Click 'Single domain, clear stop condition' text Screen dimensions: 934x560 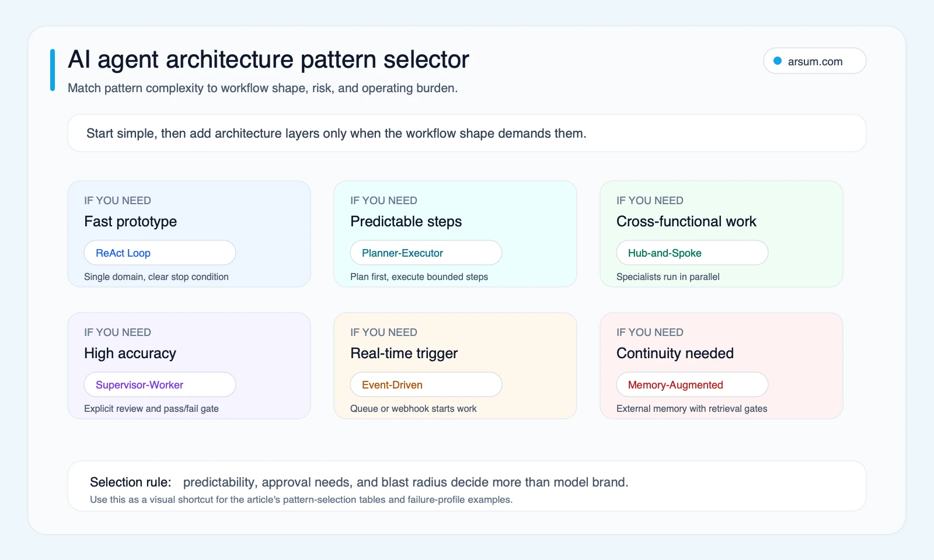[x=156, y=276]
